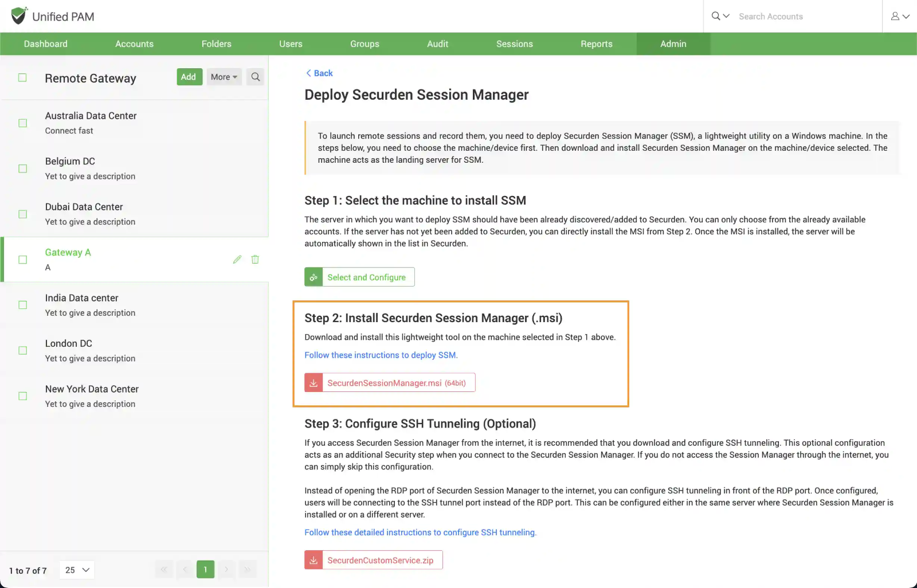
Task: Click the download icon for SecurdenCustomService.zip
Action: pos(313,560)
